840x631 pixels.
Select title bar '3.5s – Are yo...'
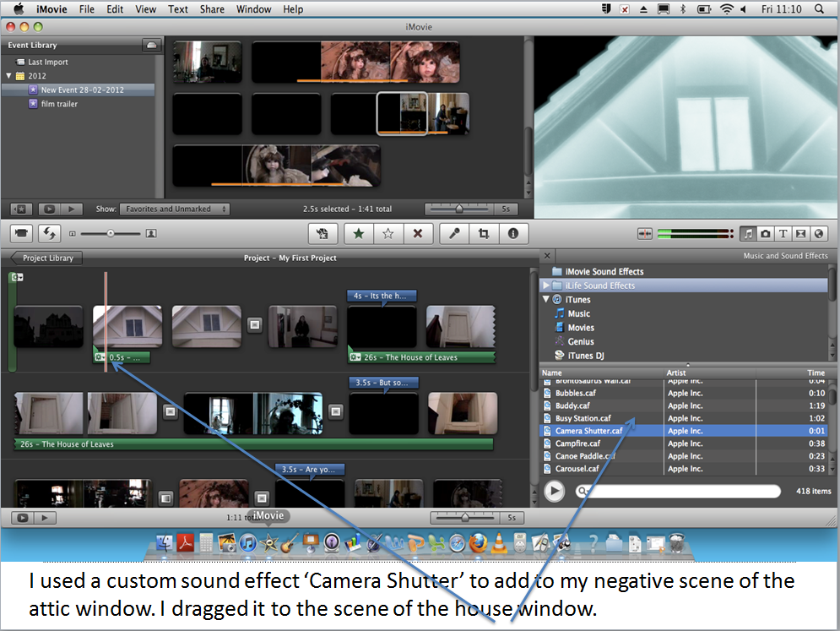click(310, 469)
